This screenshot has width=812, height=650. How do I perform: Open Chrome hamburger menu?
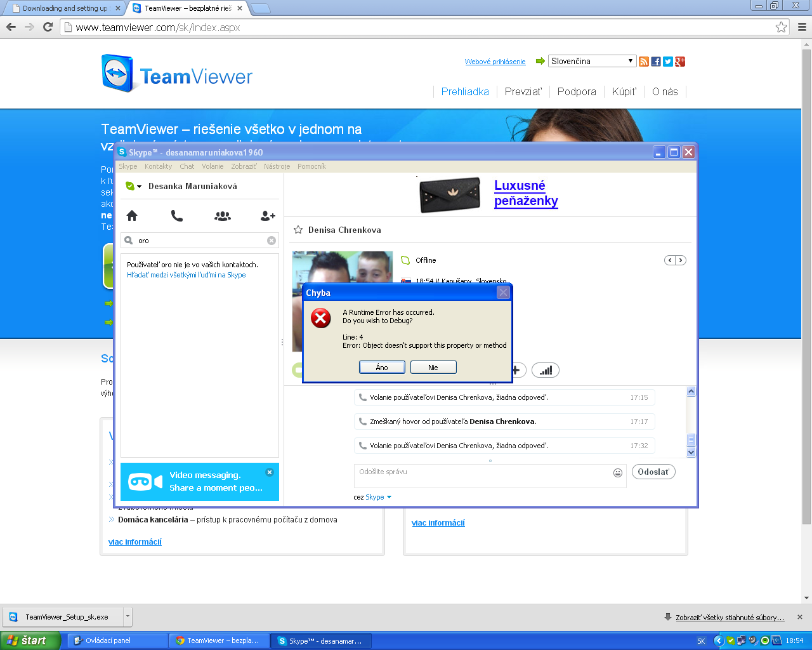(802, 27)
